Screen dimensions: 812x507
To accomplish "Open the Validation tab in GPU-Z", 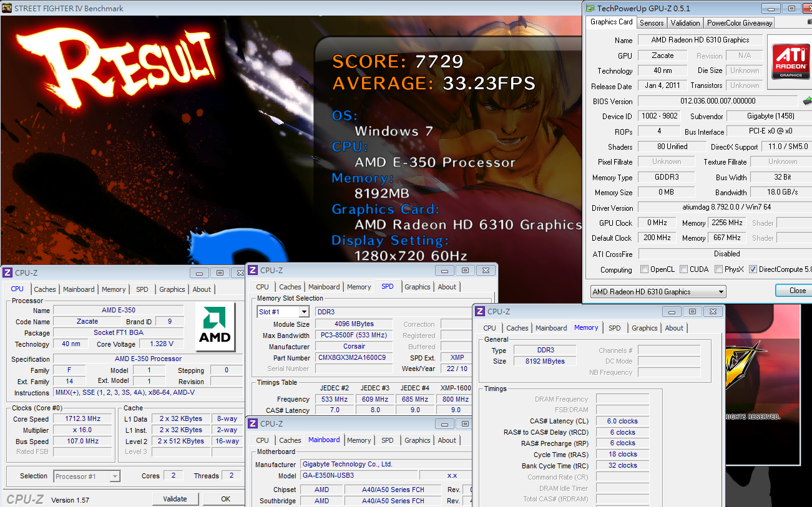I will click(685, 22).
